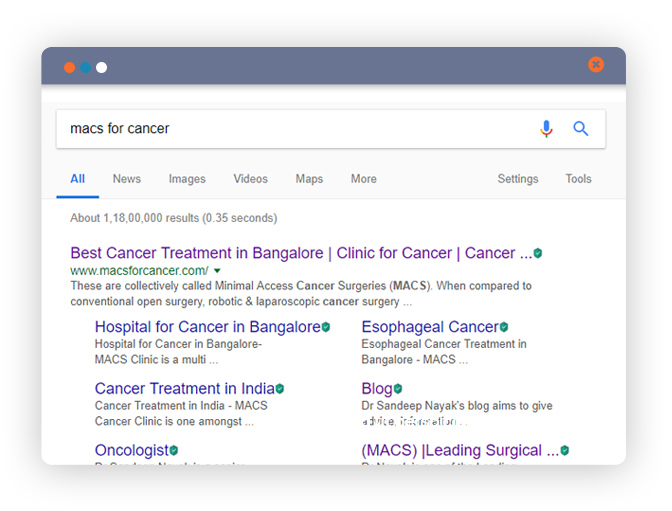Click the microphone voice search icon
672x511 pixels.
coord(546,129)
